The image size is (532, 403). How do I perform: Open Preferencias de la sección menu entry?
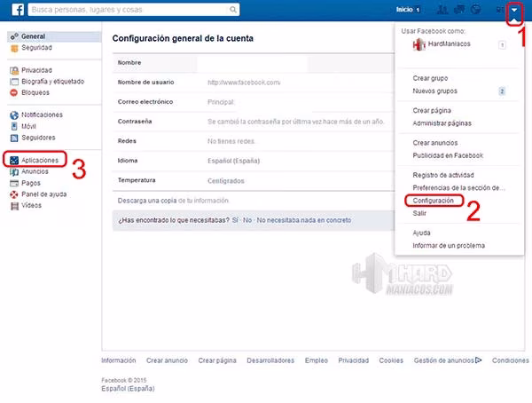(458, 188)
